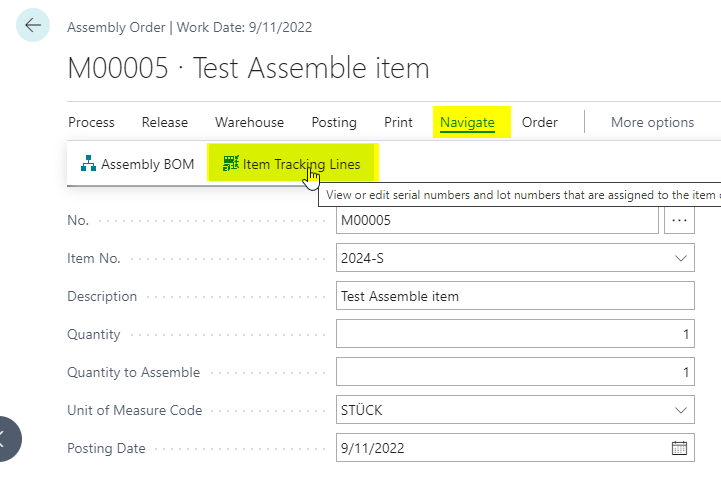Viewport: 721px width, 478px height.
Task: Click the Description input field
Action: [515, 296]
